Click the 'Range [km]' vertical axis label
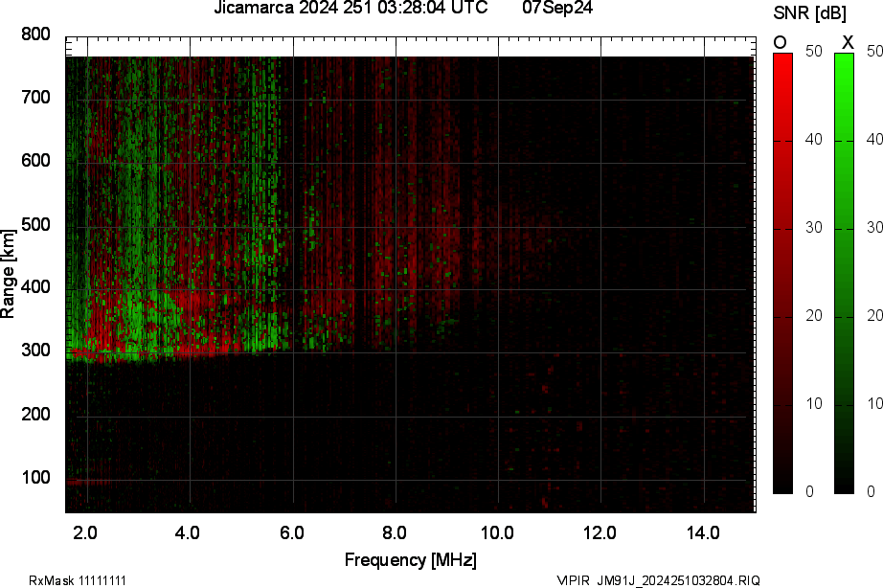 click(9, 282)
